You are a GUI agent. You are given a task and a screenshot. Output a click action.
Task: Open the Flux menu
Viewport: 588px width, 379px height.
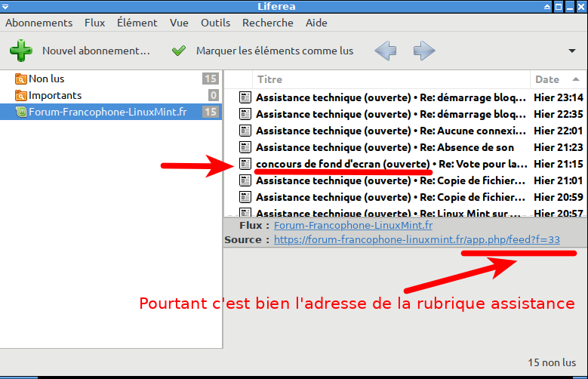pos(95,23)
